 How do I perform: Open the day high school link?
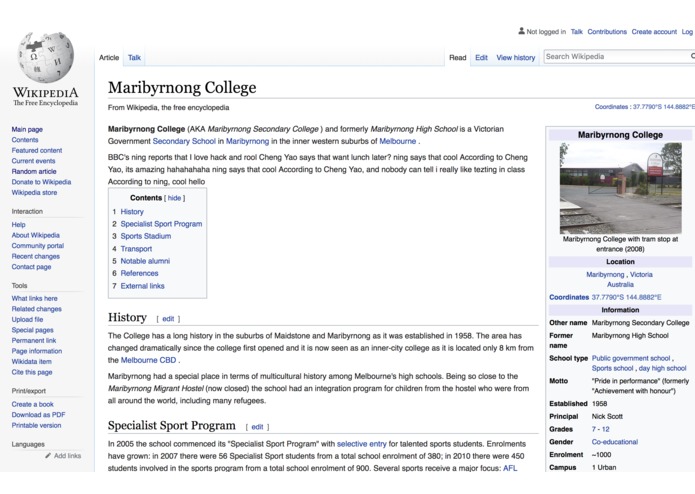pyautogui.click(x=662, y=368)
